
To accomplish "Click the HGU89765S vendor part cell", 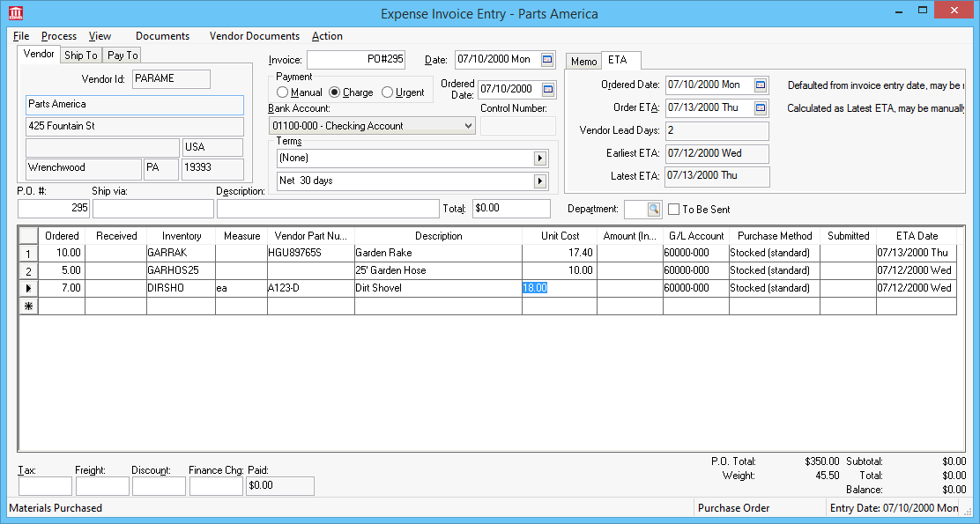I will pos(311,253).
